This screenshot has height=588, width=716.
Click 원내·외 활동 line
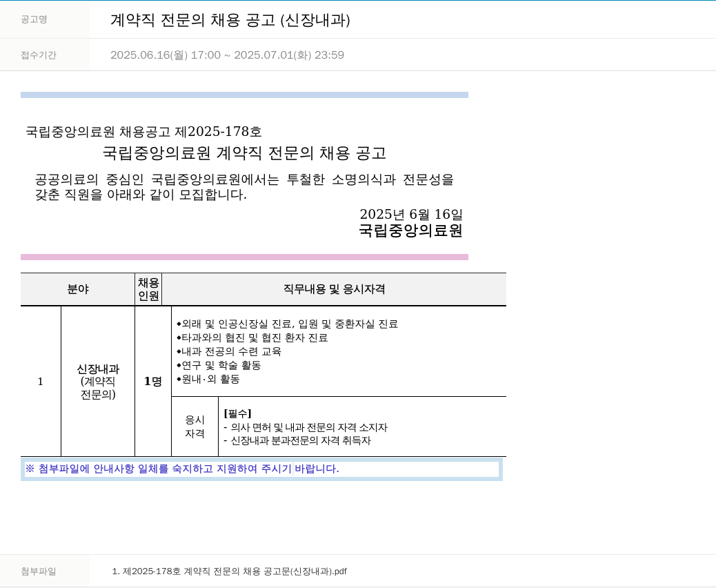(208, 379)
